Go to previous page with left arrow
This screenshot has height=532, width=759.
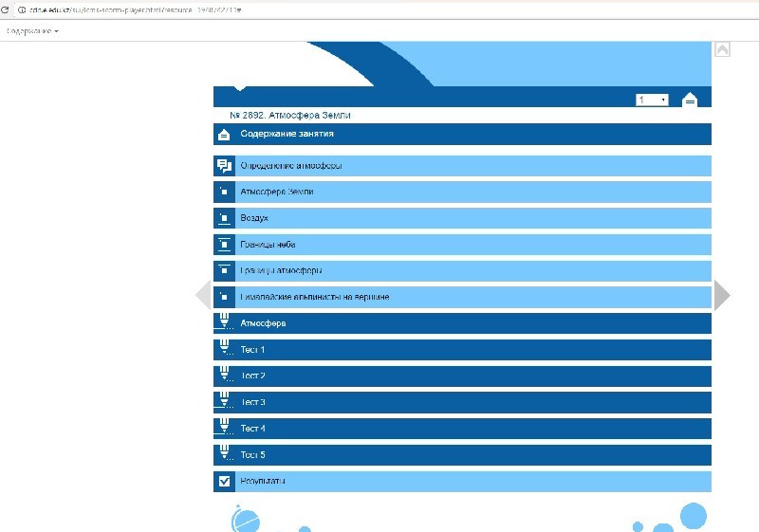click(202, 295)
